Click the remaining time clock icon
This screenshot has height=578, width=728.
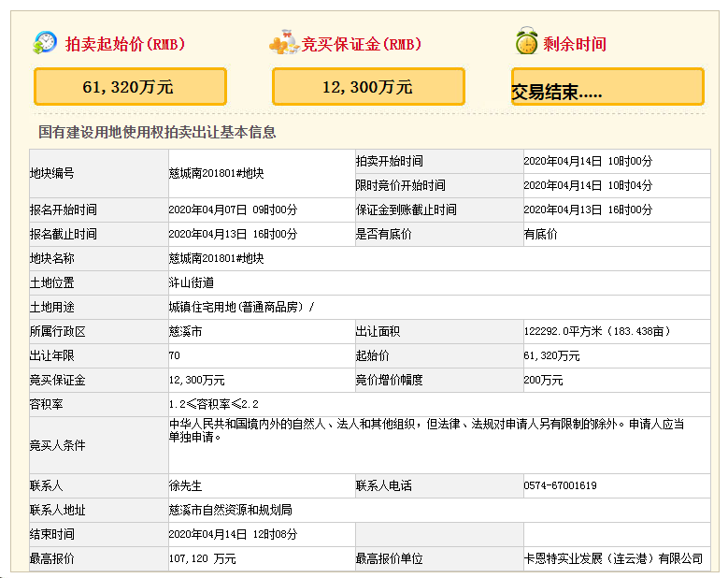(x=526, y=43)
